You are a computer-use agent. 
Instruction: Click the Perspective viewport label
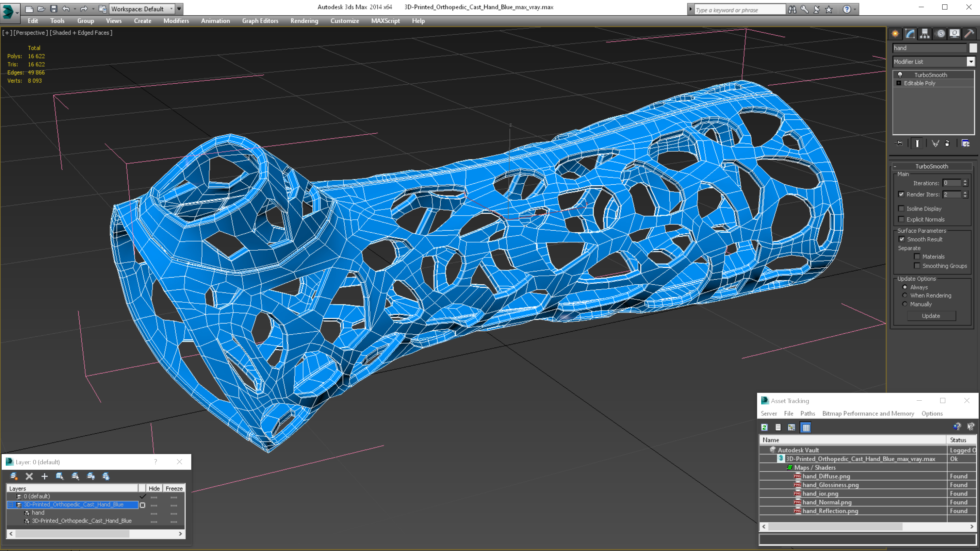pos(31,33)
